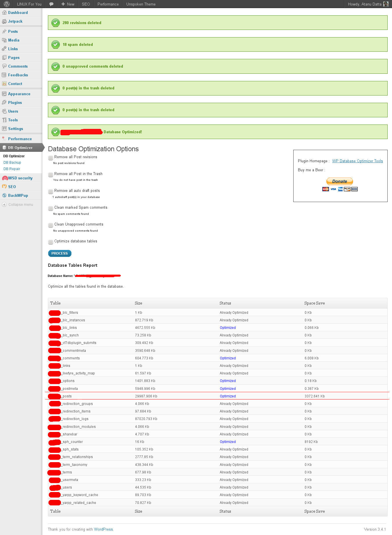This screenshot has width=392, height=535.
Task: Check Remove all Post revisions
Action: click(x=51, y=157)
